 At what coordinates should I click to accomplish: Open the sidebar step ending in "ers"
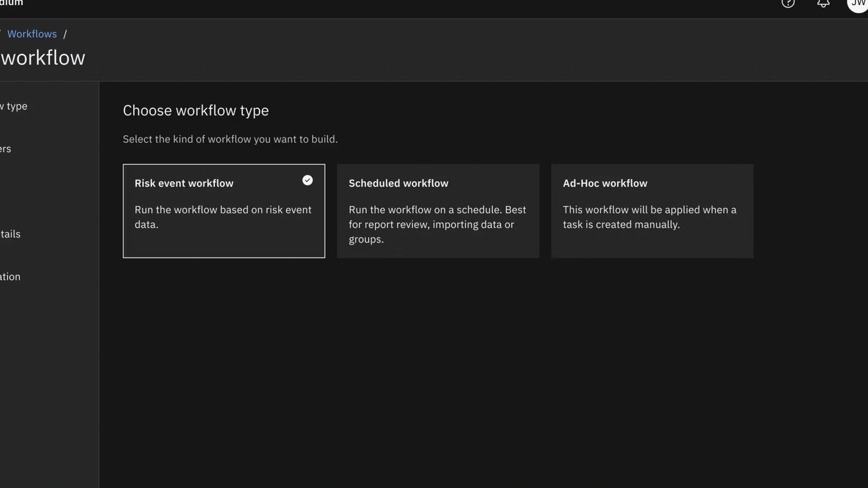(5, 149)
